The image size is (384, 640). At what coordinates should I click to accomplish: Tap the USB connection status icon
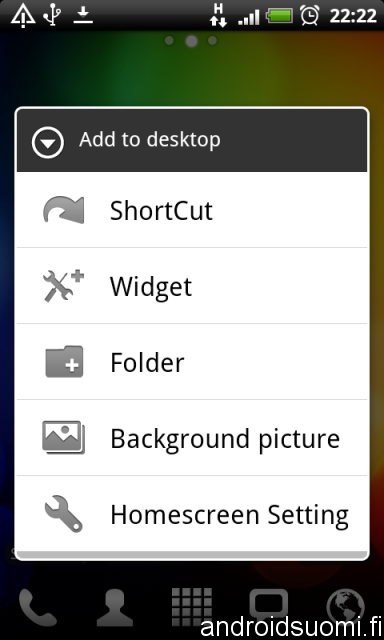coord(52,16)
